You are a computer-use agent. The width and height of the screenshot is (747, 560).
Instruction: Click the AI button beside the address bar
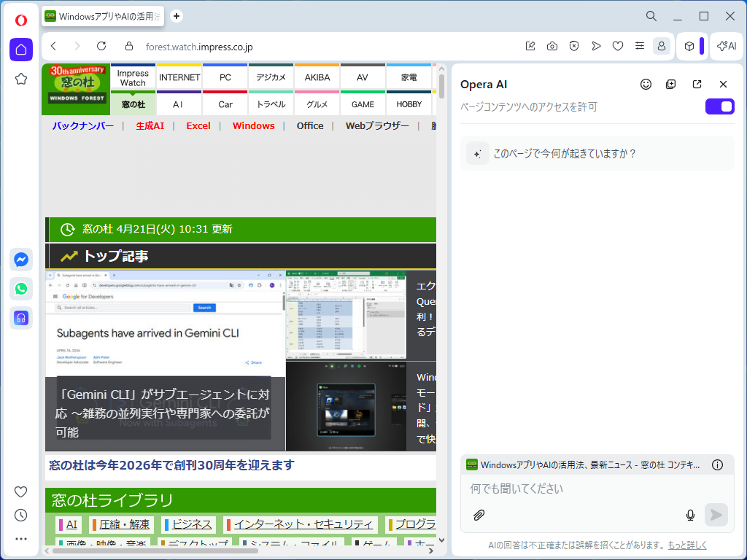click(726, 46)
